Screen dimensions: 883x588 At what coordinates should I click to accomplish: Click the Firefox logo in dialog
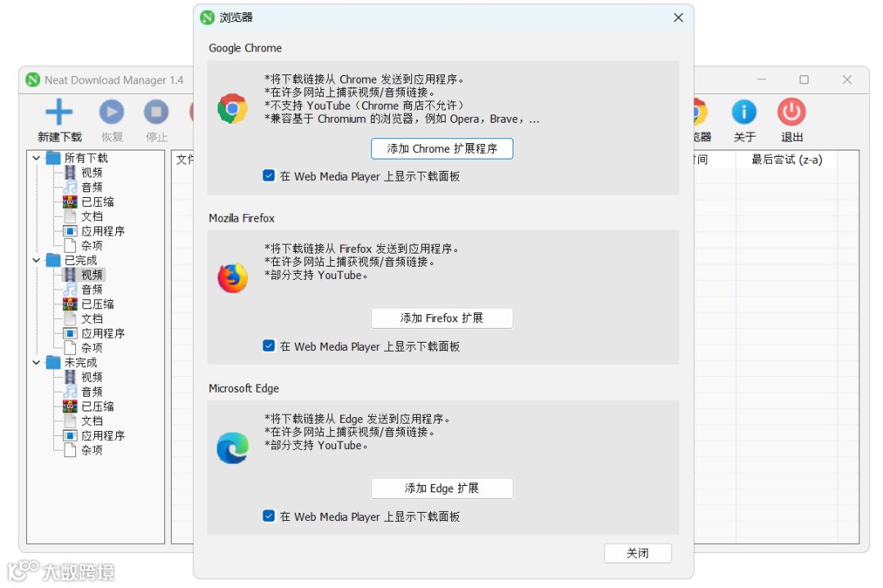(x=232, y=278)
